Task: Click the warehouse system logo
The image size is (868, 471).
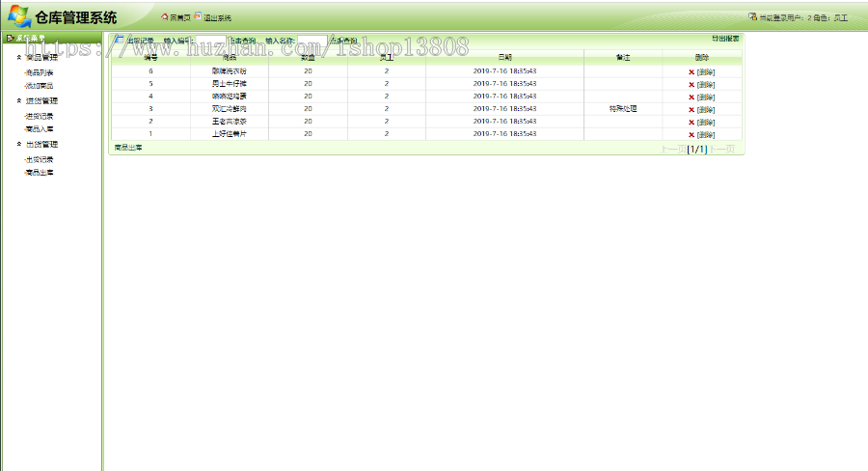Action: coord(19,16)
